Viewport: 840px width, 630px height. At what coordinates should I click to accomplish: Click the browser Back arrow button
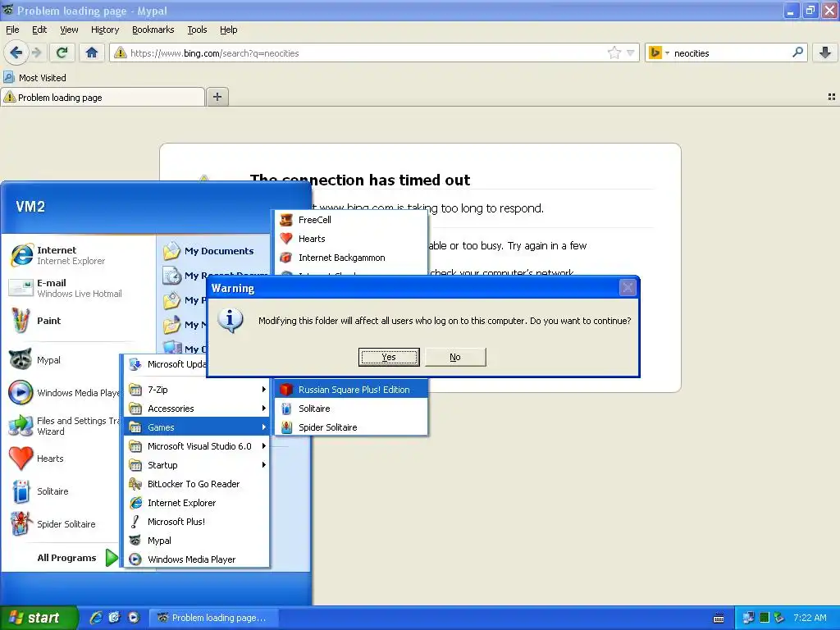coord(16,52)
